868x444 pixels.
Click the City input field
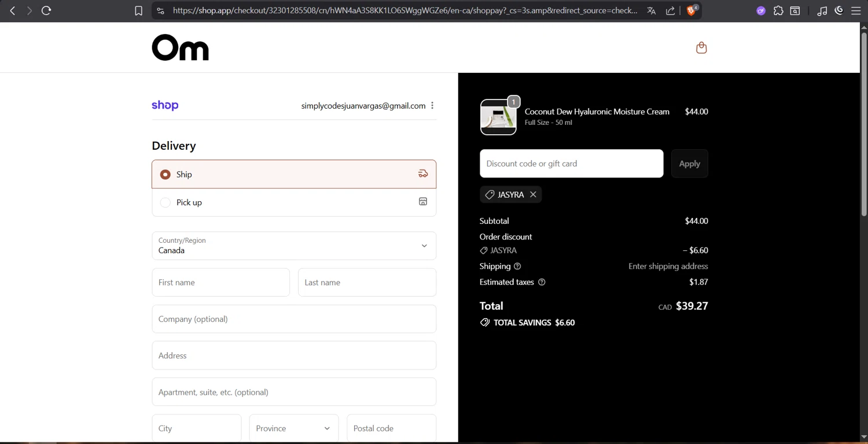point(197,428)
